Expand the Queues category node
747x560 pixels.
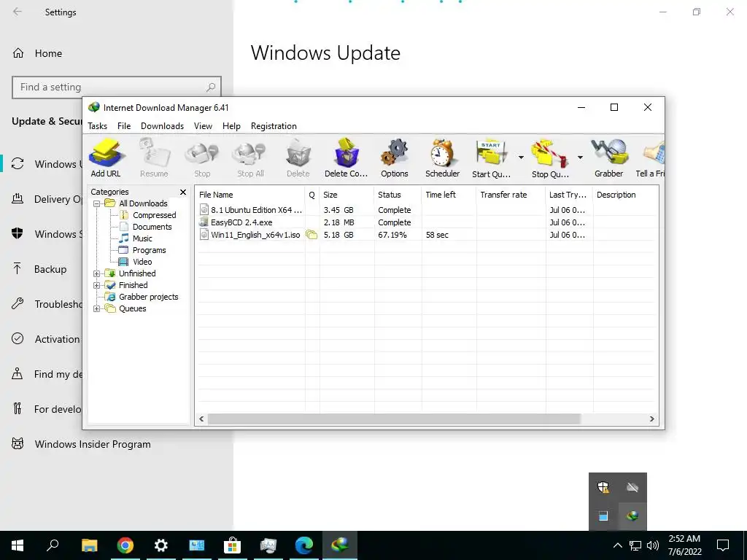click(97, 308)
